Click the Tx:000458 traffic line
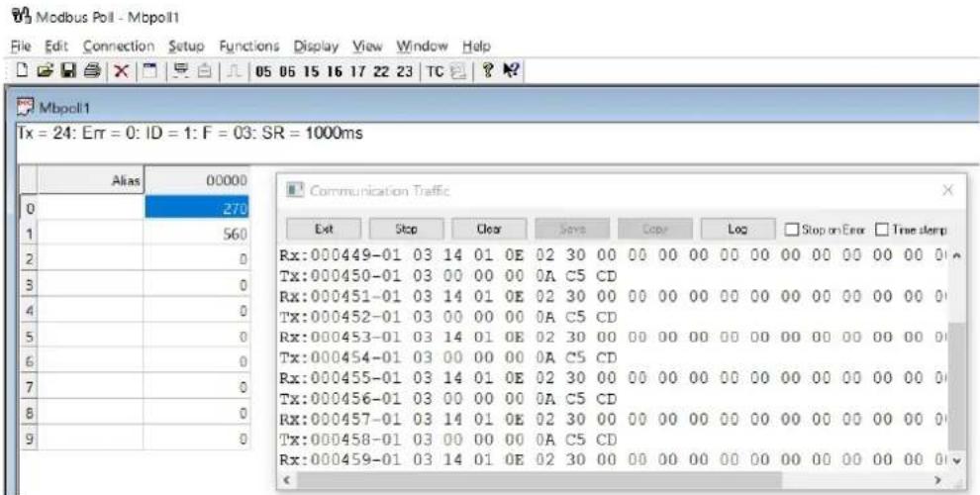 point(449,440)
